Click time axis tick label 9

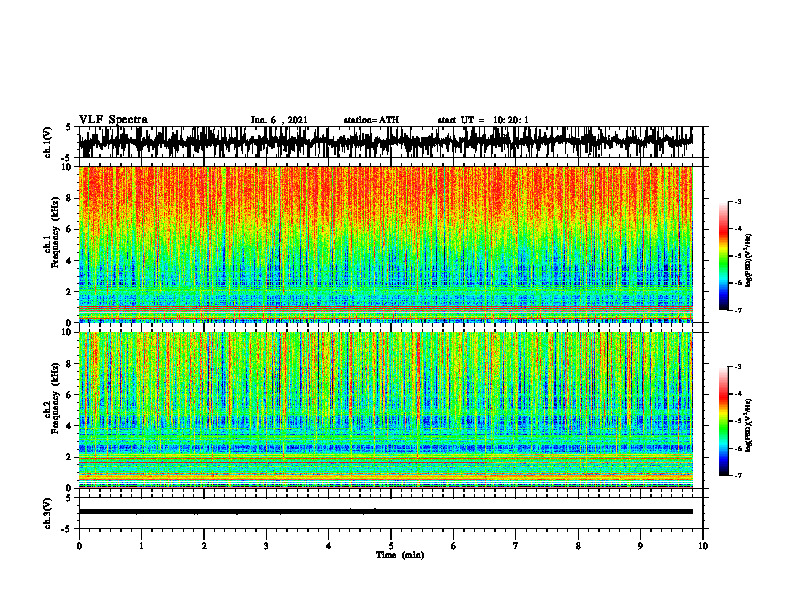click(640, 546)
